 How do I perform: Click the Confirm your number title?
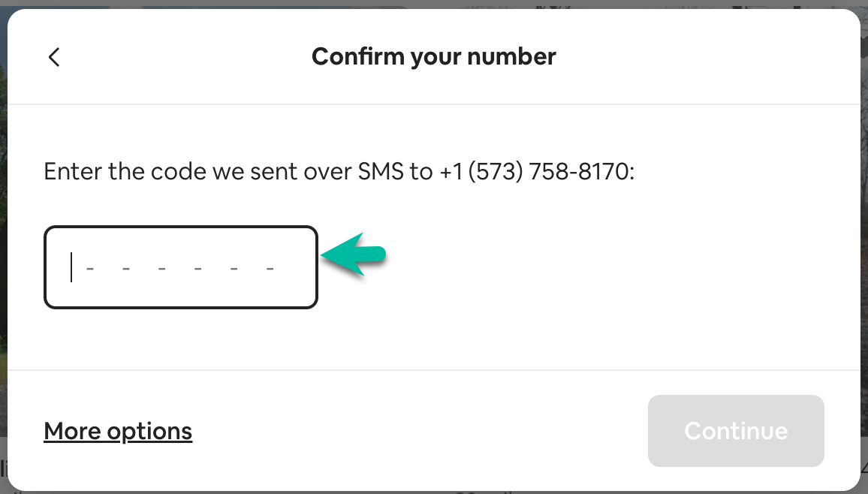pos(433,56)
